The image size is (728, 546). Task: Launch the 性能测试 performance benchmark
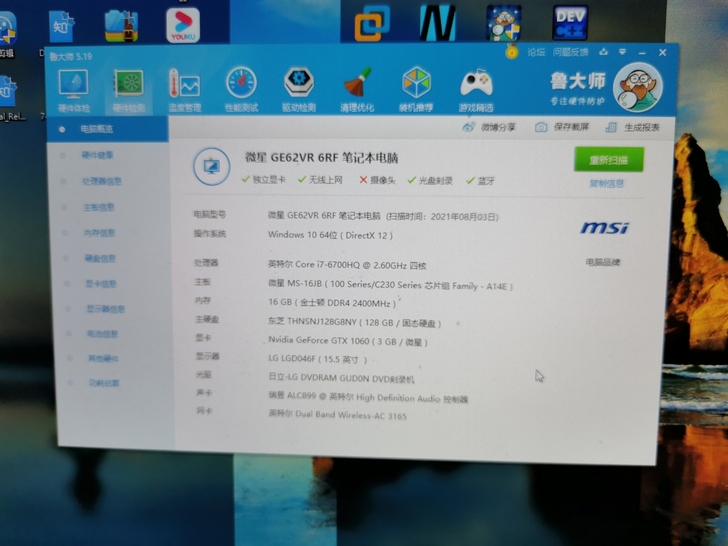[241, 90]
